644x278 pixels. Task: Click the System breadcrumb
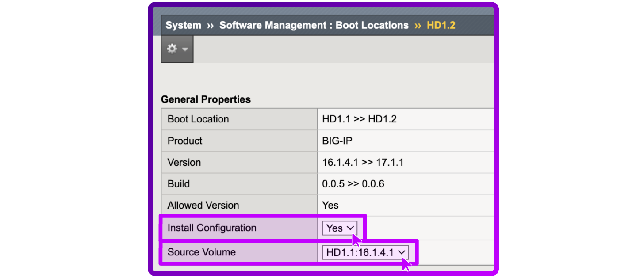click(x=183, y=25)
